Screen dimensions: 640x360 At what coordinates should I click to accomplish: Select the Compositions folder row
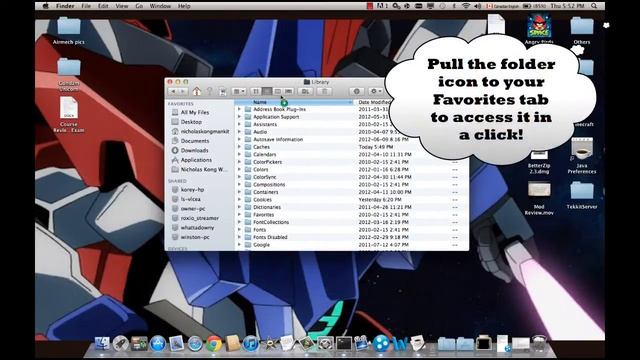pyautogui.click(x=352, y=184)
